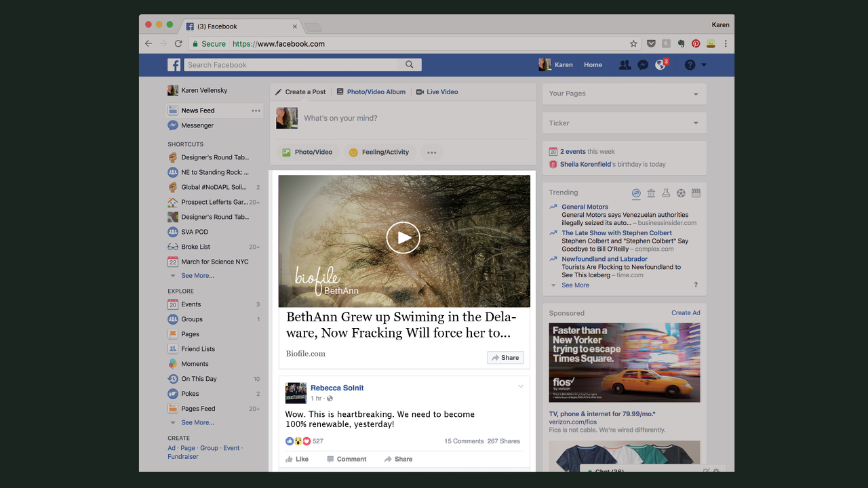Click the Pinterest extension icon
868x488 pixels.
696,43
